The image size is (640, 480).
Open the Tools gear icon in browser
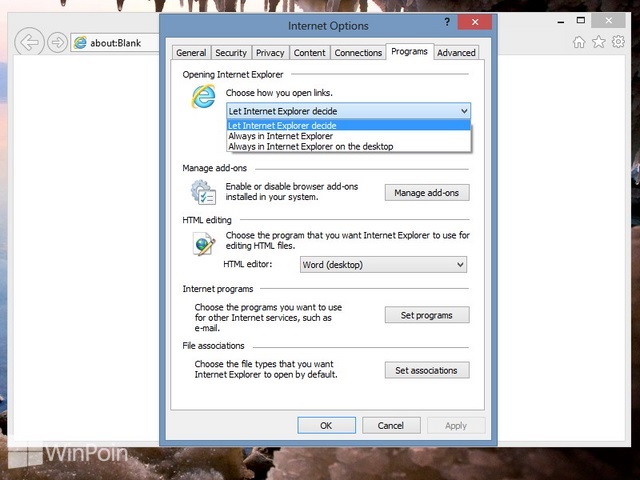click(618, 42)
